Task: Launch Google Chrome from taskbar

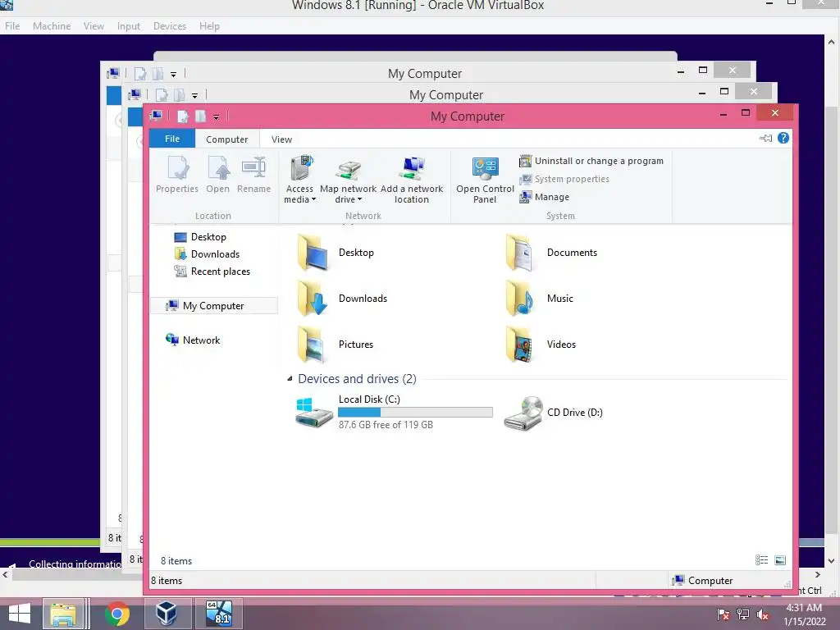Action: tap(117, 614)
